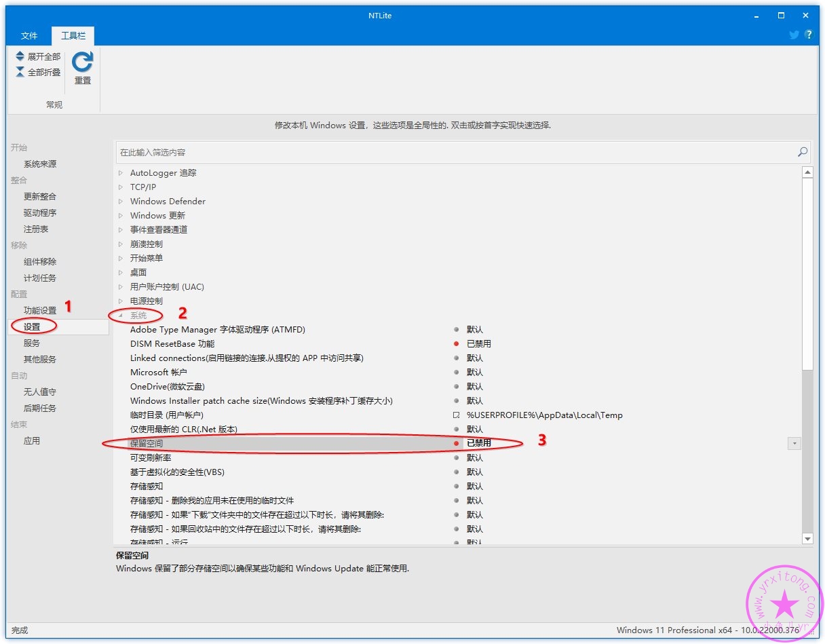This screenshot has width=825, height=644.
Task: Click the search magnifier icon
Action: point(803,152)
